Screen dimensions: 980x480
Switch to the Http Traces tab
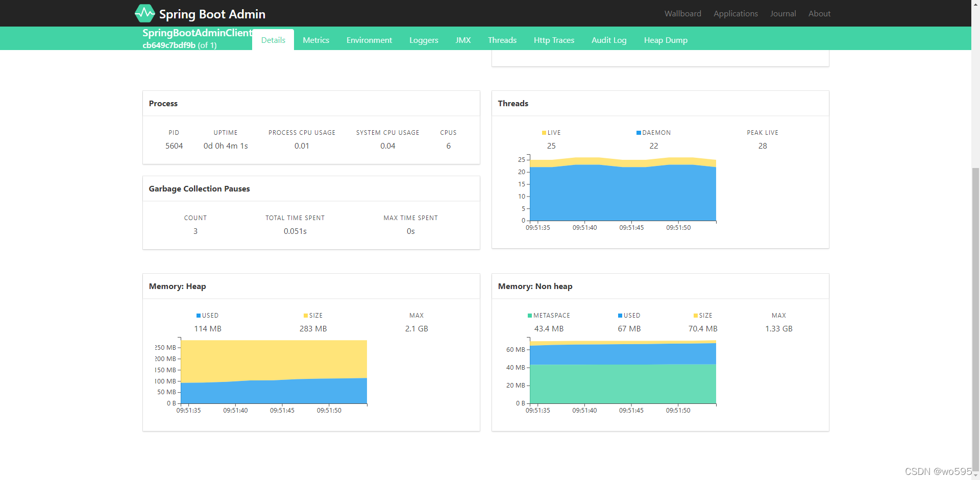pos(554,40)
